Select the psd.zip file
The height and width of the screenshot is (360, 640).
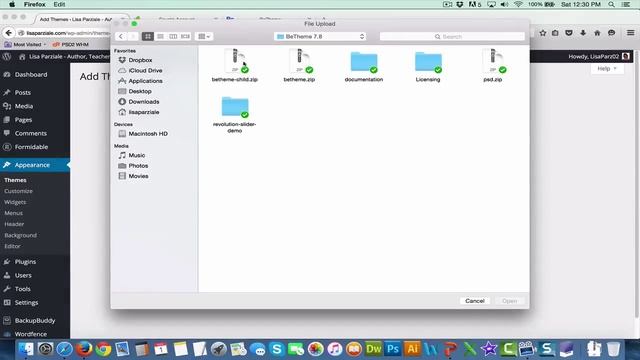493,65
